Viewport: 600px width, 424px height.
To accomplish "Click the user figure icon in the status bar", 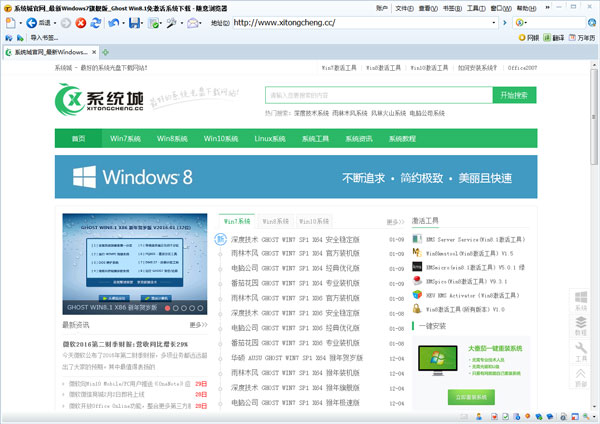I will tap(479, 416).
